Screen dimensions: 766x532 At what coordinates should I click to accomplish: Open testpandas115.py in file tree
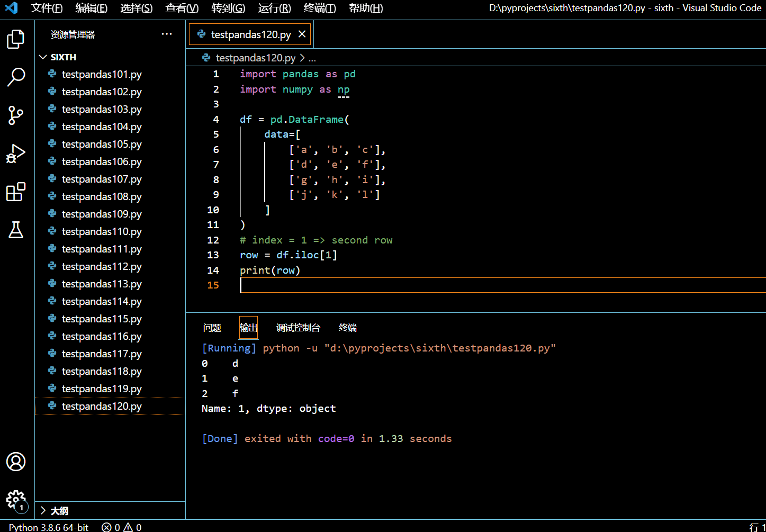(x=110, y=319)
